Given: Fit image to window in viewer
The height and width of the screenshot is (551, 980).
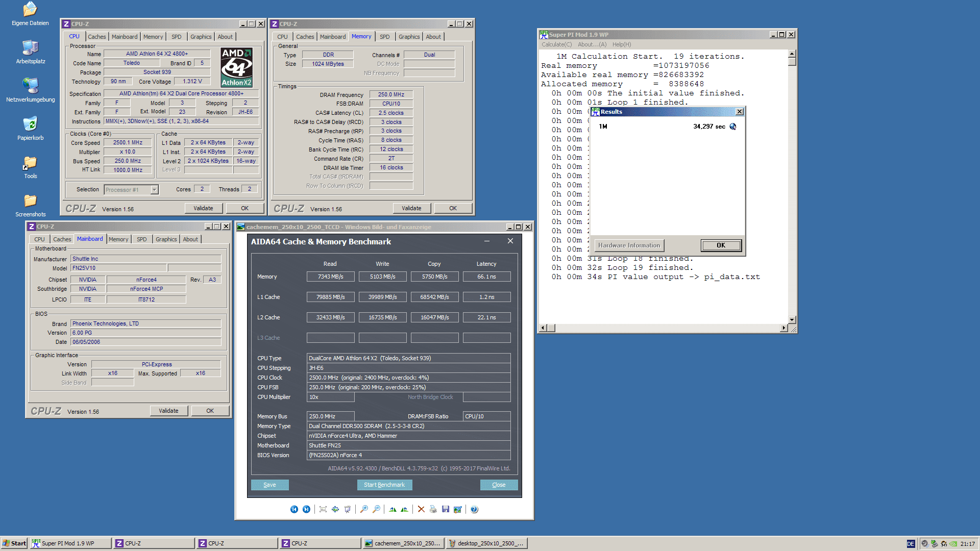Looking at the screenshot, I should (323, 509).
